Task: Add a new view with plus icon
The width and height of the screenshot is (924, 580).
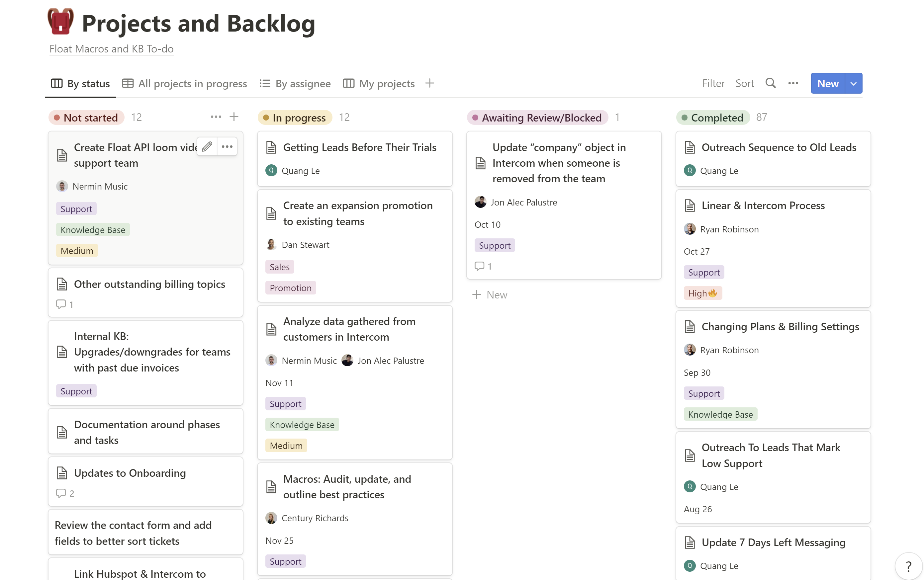Action: point(430,83)
